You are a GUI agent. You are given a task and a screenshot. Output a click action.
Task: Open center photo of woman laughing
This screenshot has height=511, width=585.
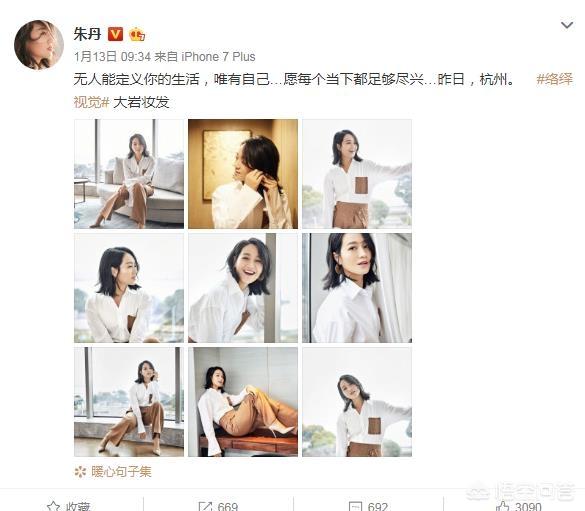(x=243, y=288)
